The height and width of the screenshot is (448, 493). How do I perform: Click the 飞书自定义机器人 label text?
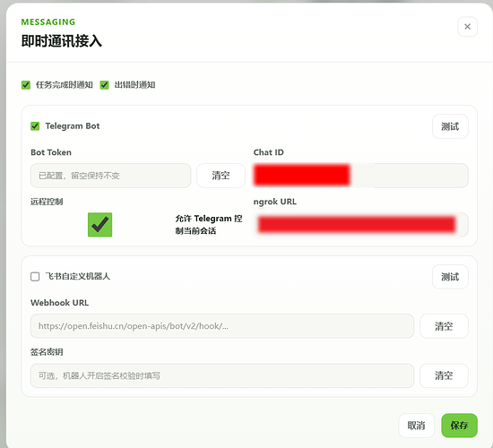pyautogui.click(x=78, y=277)
